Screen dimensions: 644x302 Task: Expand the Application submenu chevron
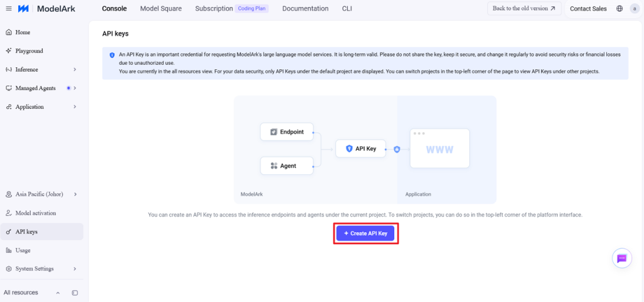(x=75, y=107)
